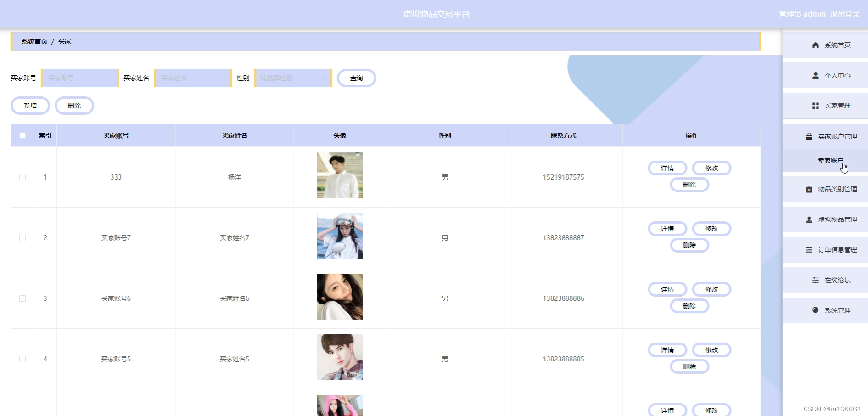Expand the 买家管理 sidebar menu
This screenshot has height=416, width=868.
825,106
